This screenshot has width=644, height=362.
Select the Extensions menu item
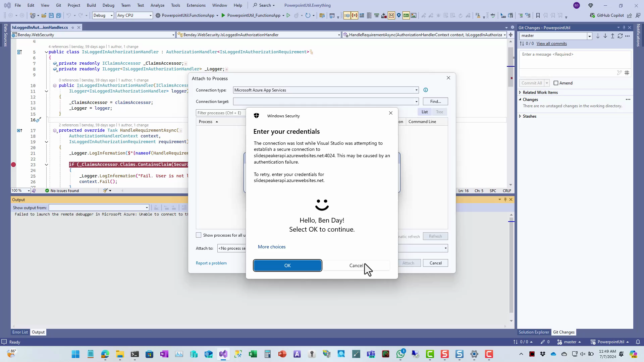point(196,5)
